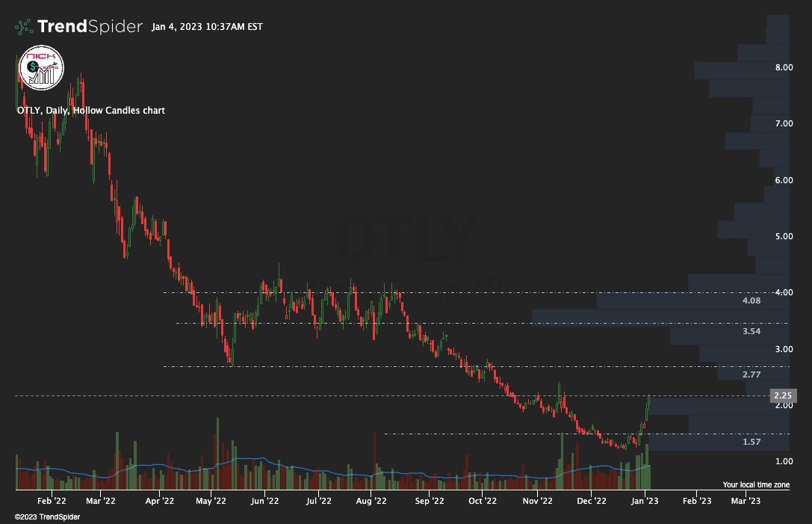Click the 1.57 level label
Viewport: 812px width, 524px height.
tap(751, 442)
